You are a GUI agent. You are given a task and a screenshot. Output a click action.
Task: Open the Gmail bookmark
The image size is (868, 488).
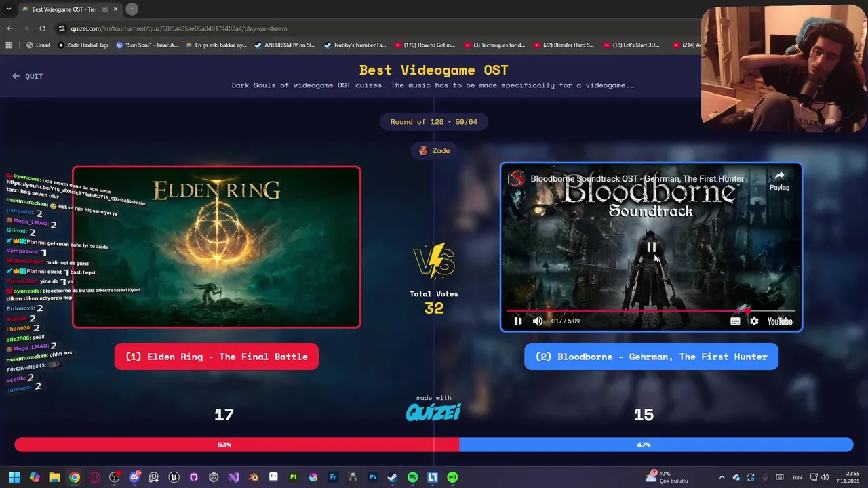[x=38, y=45]
